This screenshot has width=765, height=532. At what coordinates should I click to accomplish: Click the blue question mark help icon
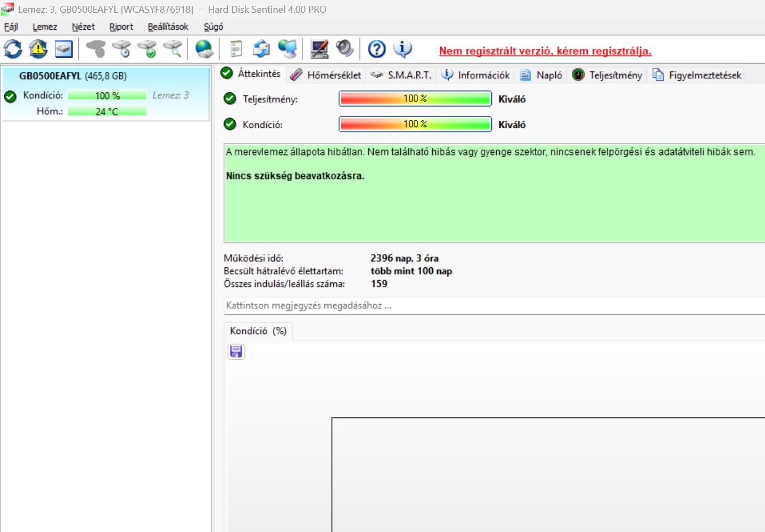(377, 49)
